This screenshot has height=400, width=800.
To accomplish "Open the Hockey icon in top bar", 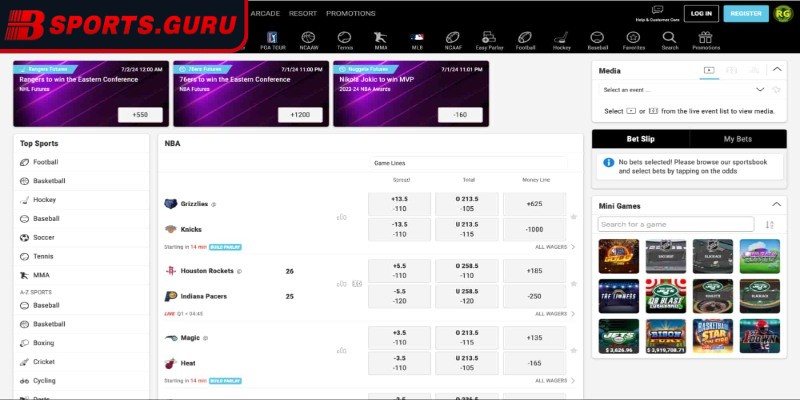I will [x=561, y=41].
